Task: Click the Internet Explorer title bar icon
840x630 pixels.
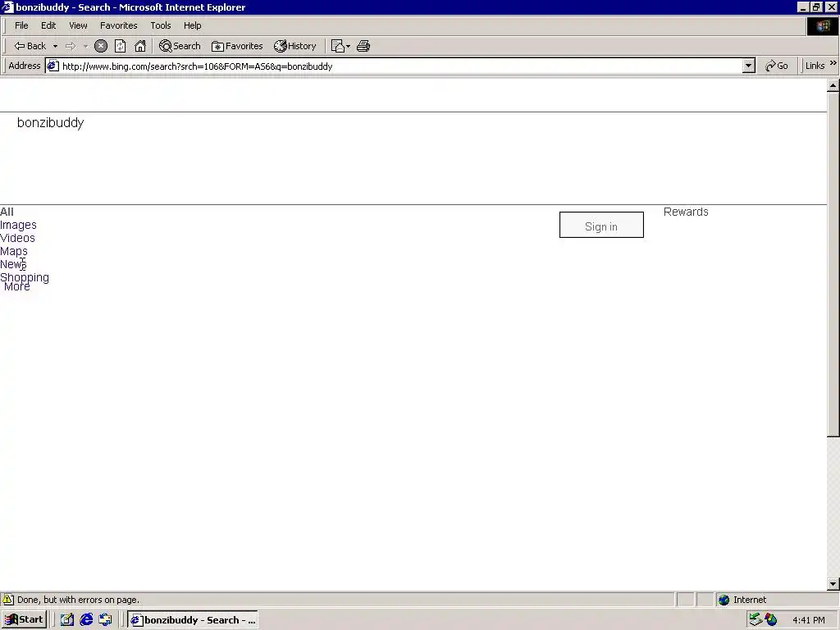Action: click(x=7, y=7)
